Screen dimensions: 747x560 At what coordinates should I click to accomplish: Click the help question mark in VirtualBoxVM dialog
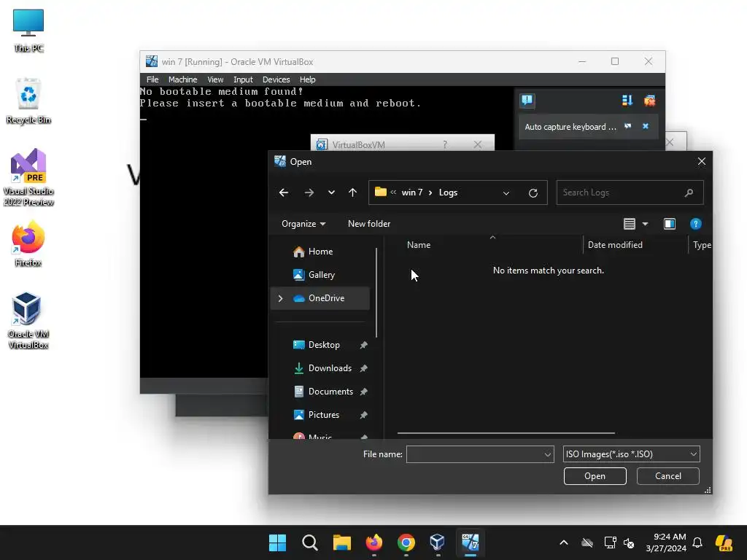coord(445,144)
